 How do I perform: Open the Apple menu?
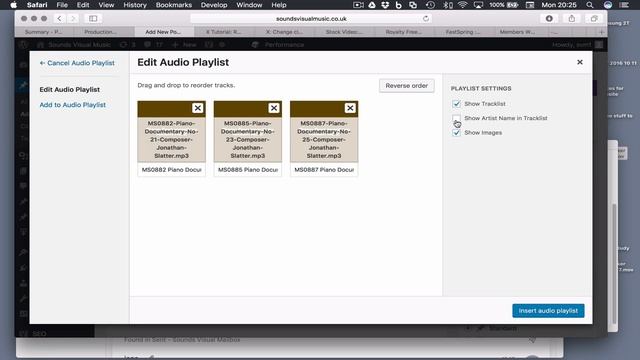point(13,5)
